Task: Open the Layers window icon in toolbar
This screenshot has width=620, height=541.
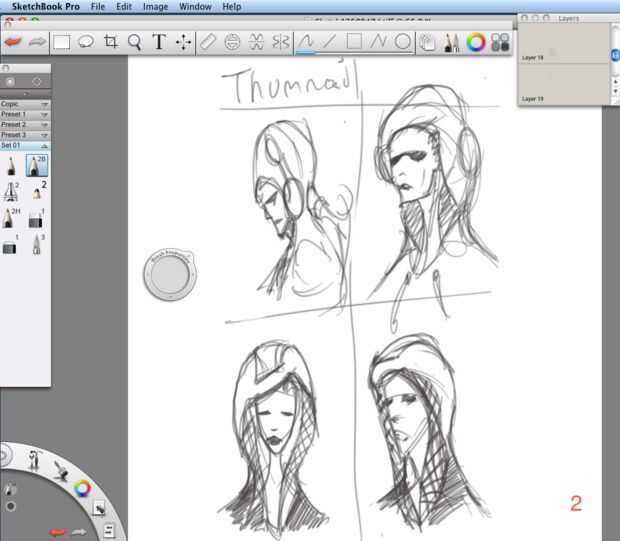Action: pos(427,42)
